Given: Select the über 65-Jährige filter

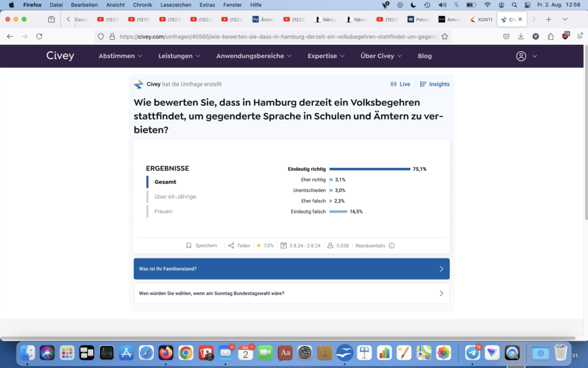Looking at the screenshot, I should click(175, 197).
